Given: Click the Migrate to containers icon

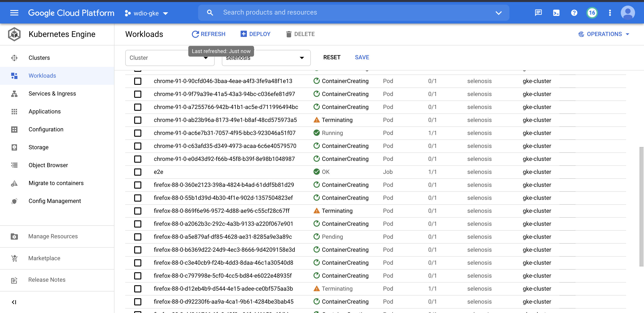Looking at the screenshot, I should click(14, 183).
